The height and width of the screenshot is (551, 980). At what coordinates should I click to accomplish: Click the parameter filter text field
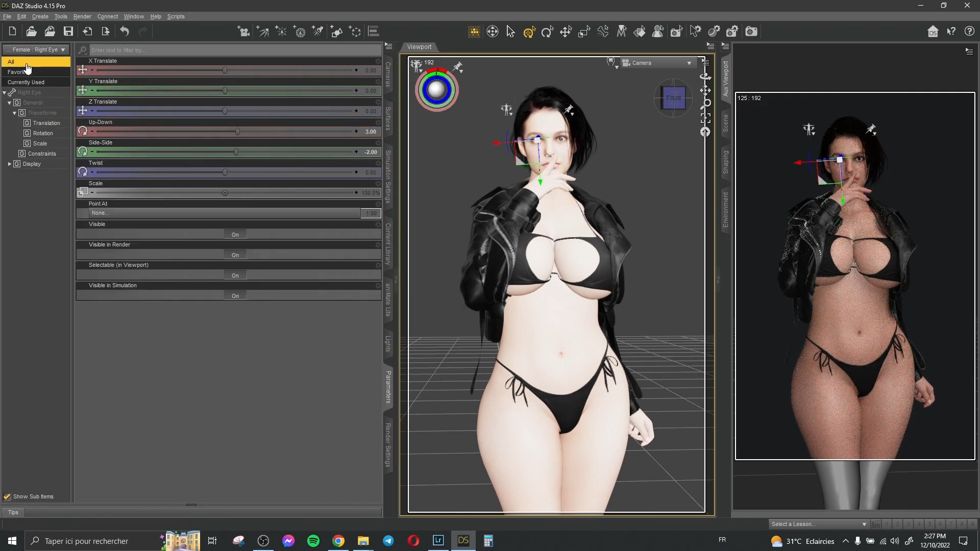pos(235,50)
